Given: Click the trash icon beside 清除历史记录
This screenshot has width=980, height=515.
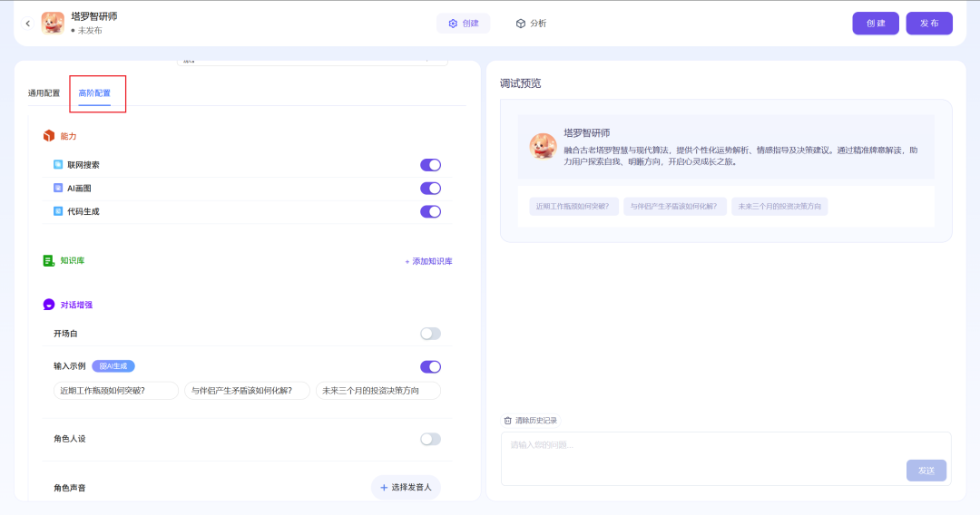Looking at the screenshot, I should (x=507, y=421).
